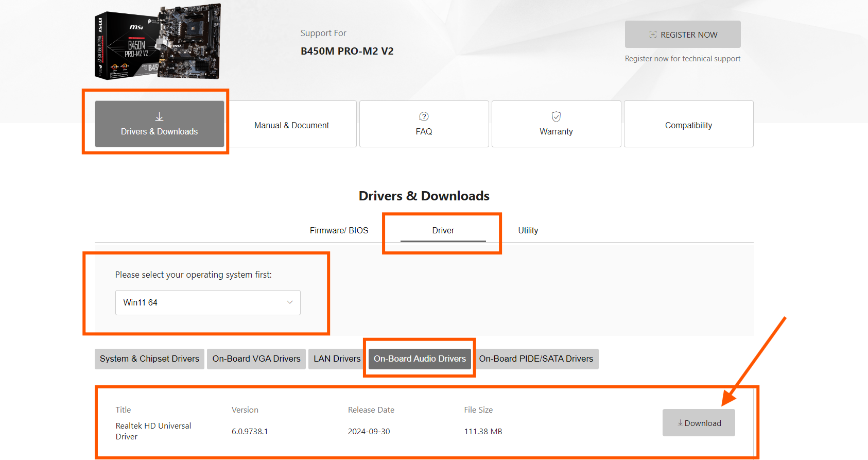868x460 pixels.
Task: Click the Register now for technical support text
Action: 683,59
